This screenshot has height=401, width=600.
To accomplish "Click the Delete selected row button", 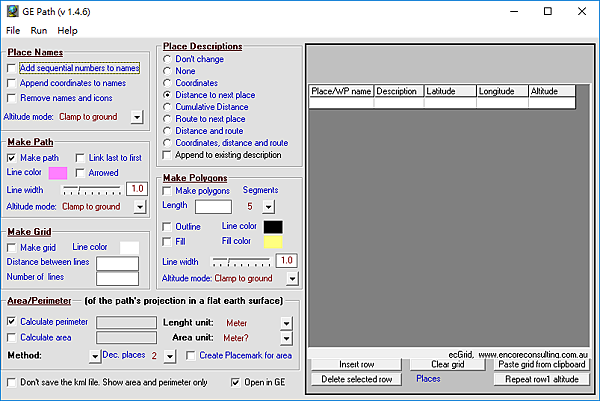I will point(356,379).
